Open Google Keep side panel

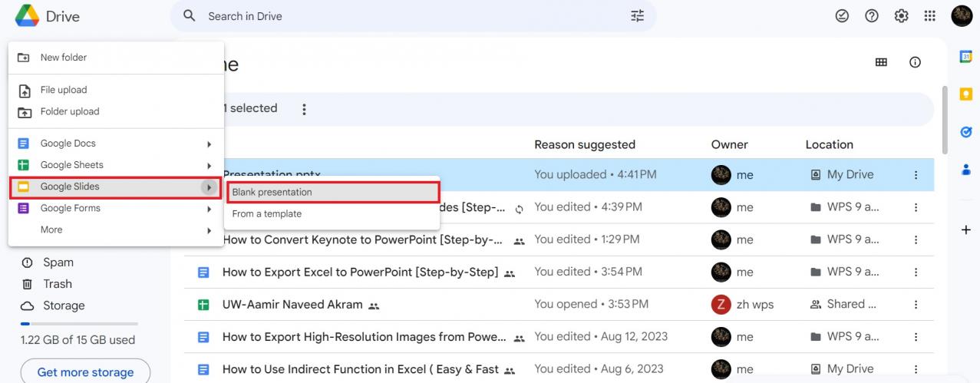tap(966, 94)
